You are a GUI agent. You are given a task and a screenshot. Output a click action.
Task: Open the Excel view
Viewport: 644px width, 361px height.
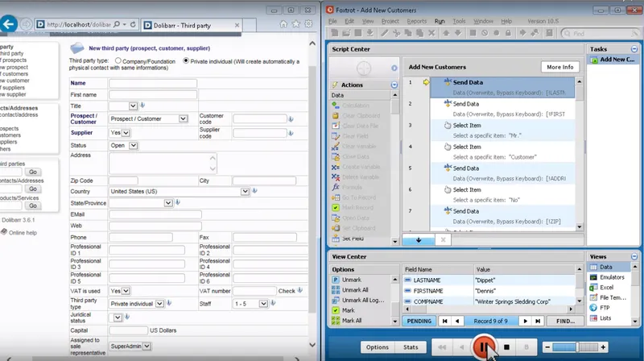pyautogui.click(x=606, y=288)
